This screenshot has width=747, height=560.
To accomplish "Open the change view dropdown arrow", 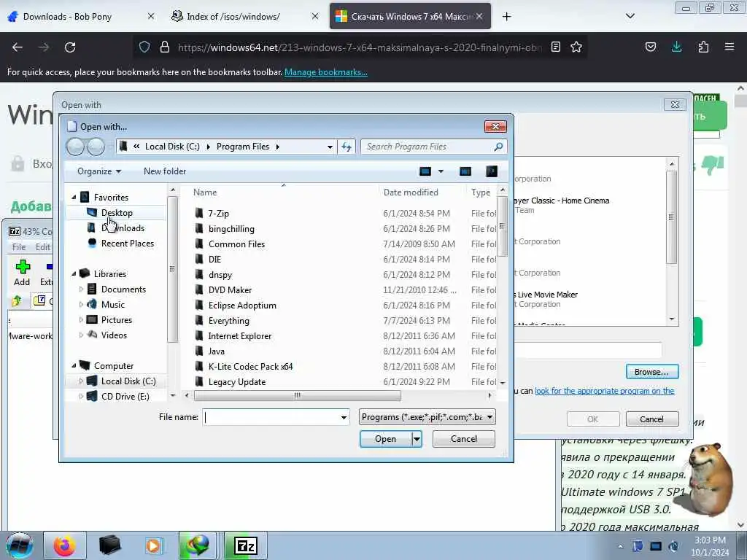I will click(x=441, y=171).
